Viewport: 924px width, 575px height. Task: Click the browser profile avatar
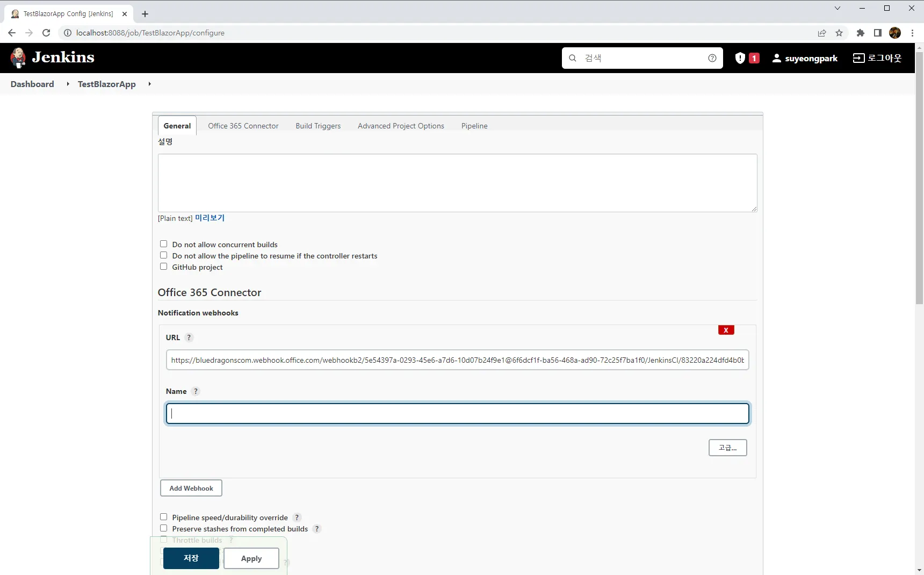pos(895,33)
